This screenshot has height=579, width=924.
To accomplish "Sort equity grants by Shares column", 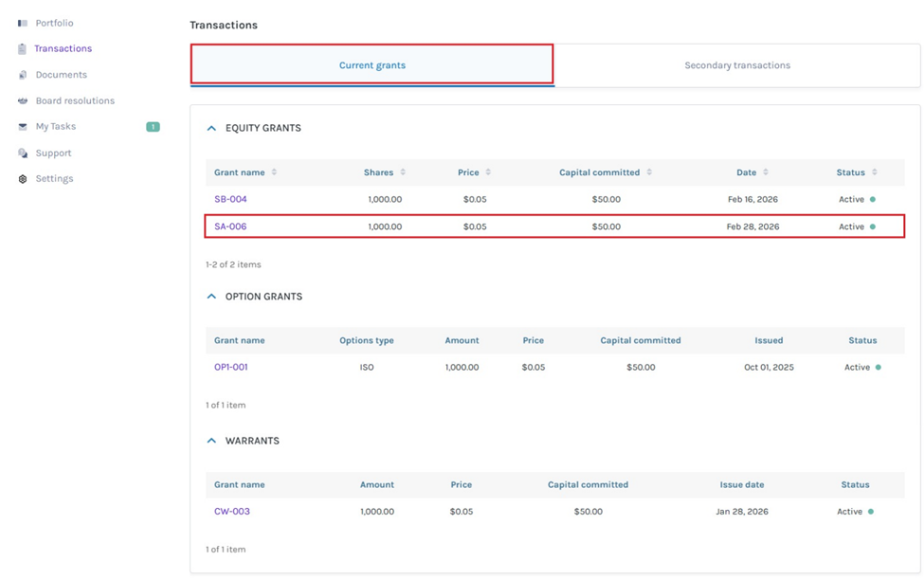I will tap(403, 172).
